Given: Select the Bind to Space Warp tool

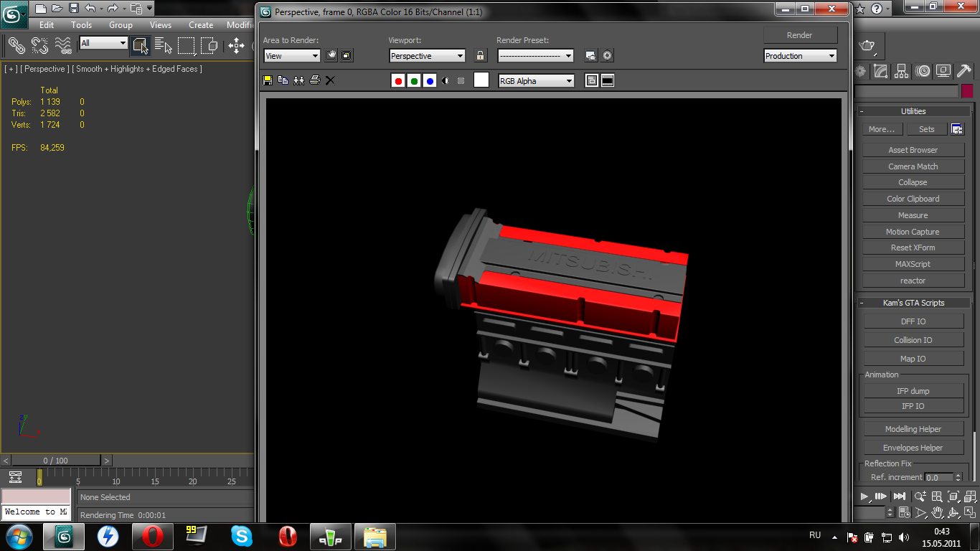Looking at the screenshot, I should [63, 46].
